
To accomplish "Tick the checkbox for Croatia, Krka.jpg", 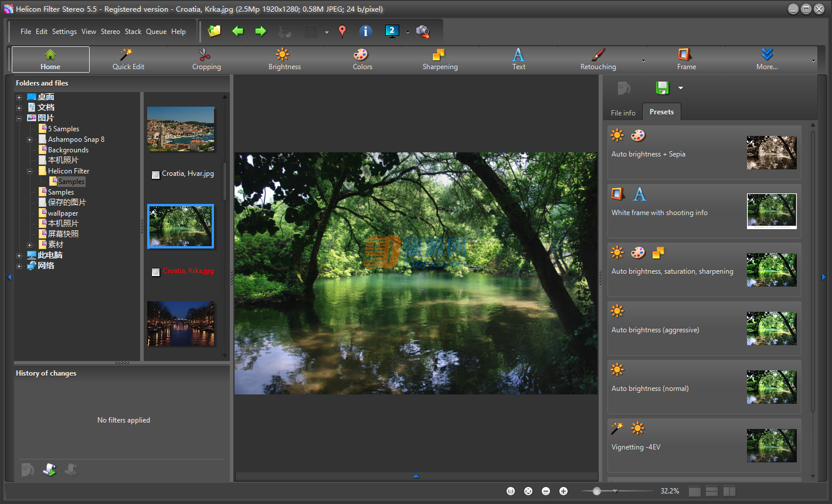I will [x=155, y=272].
